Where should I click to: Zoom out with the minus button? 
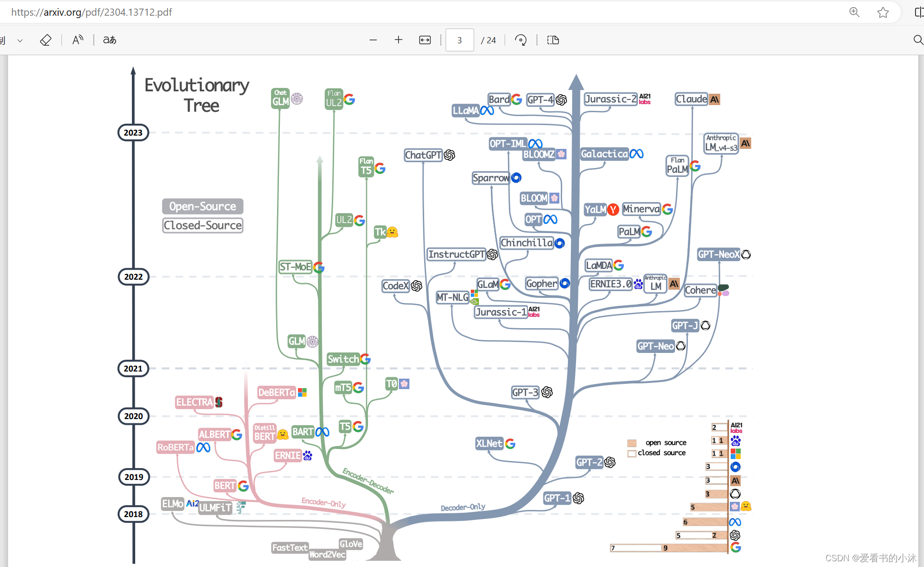point(373,40)
